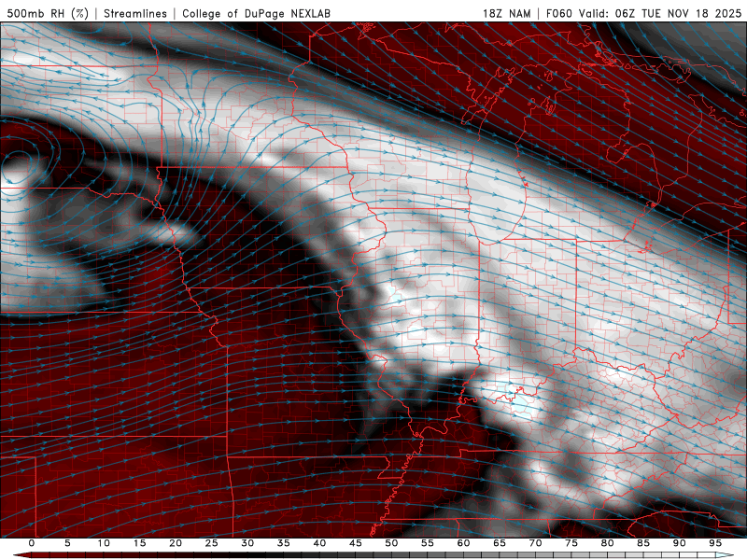This screenshot has width=747, height=560.
Task: Click the colorbar label "90"
Action: pyautogui.click(x=679, y=543)
